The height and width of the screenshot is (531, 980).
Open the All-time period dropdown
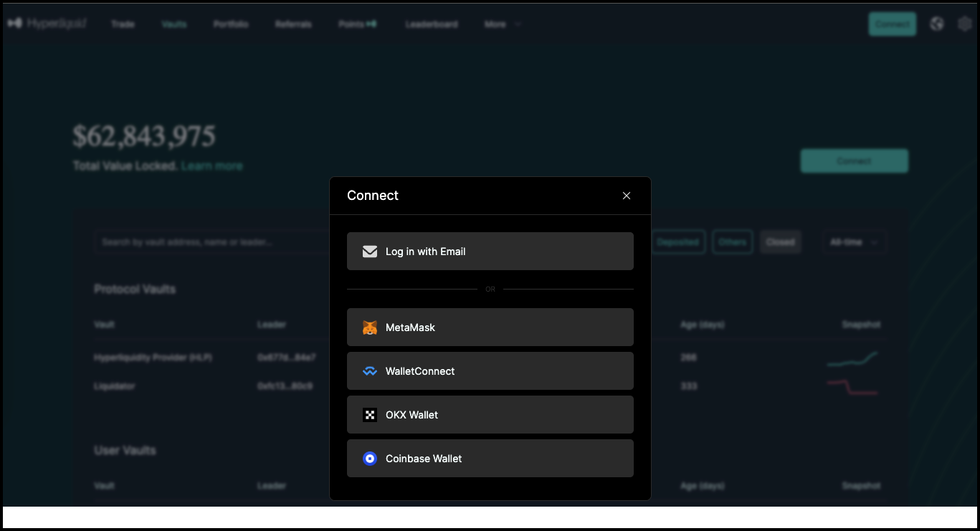point(853,242)
